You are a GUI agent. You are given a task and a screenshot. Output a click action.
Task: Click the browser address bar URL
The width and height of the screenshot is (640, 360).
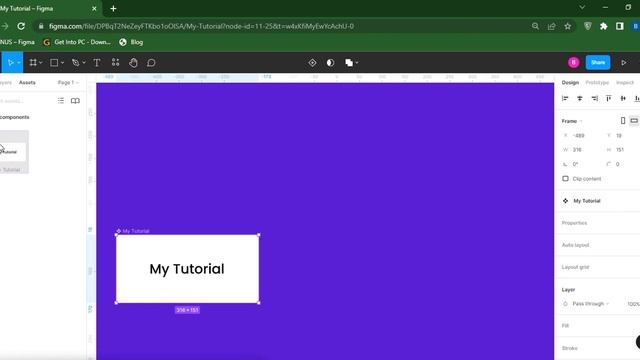tap(201, 26)
